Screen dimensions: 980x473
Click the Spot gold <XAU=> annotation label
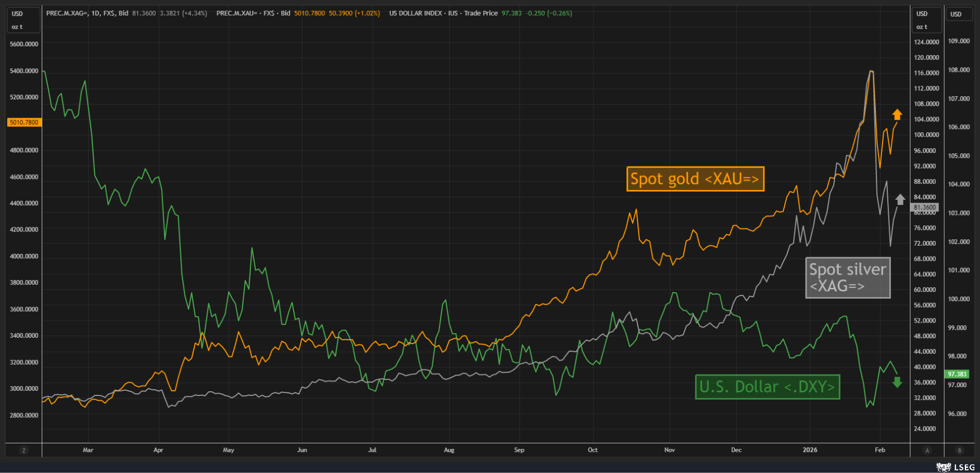click(695, 179)
